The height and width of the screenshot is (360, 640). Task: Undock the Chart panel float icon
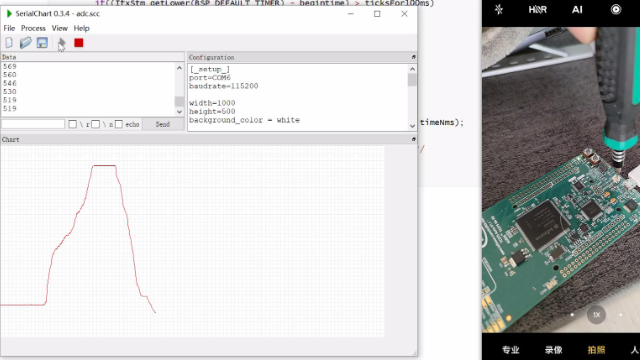tap(413, 139)
